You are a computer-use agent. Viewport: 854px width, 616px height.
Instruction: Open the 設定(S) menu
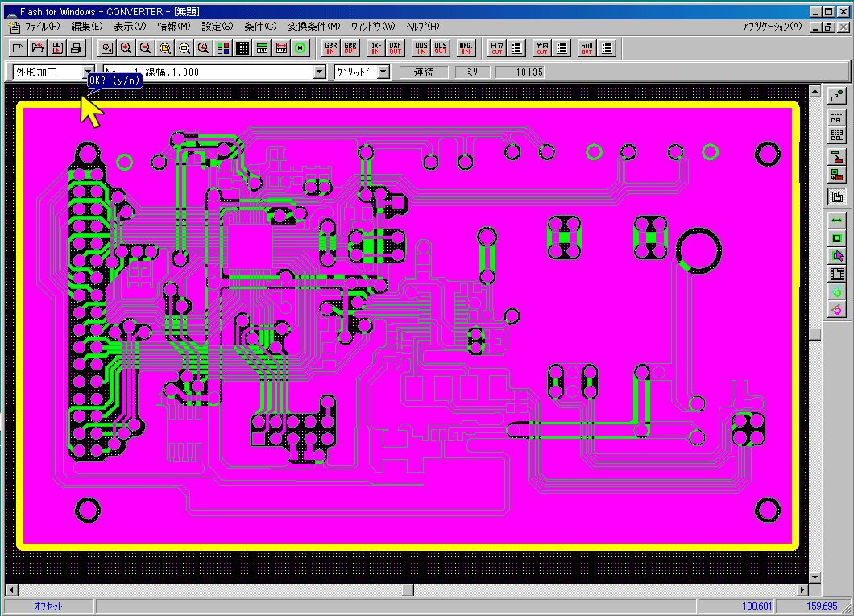pos(218,26)
